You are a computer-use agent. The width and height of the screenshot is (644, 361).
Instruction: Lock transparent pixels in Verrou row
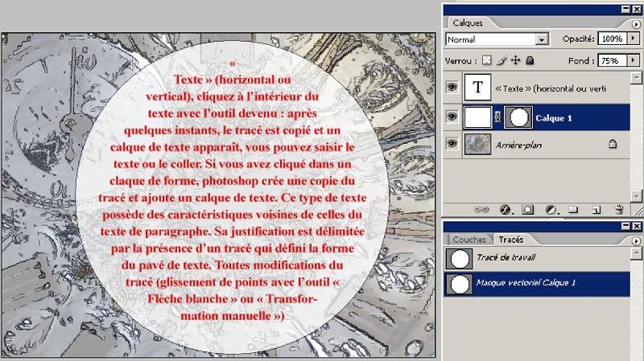pos(487,61)
